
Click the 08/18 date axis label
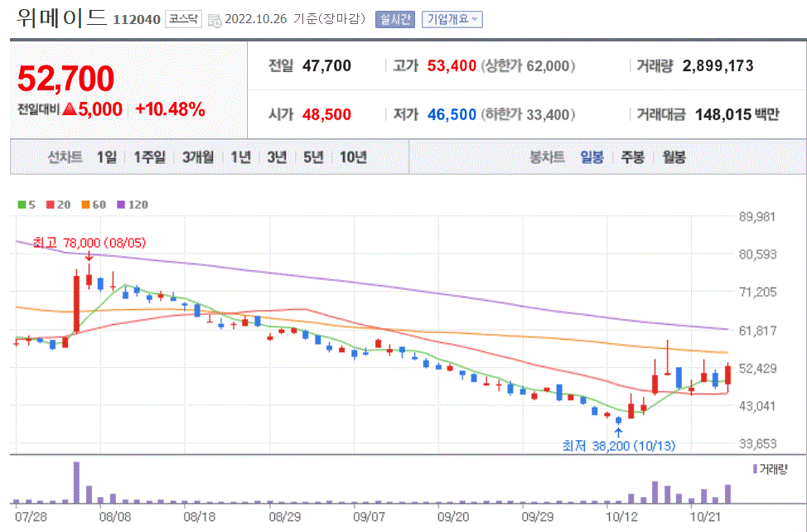(x=199, y=516)
